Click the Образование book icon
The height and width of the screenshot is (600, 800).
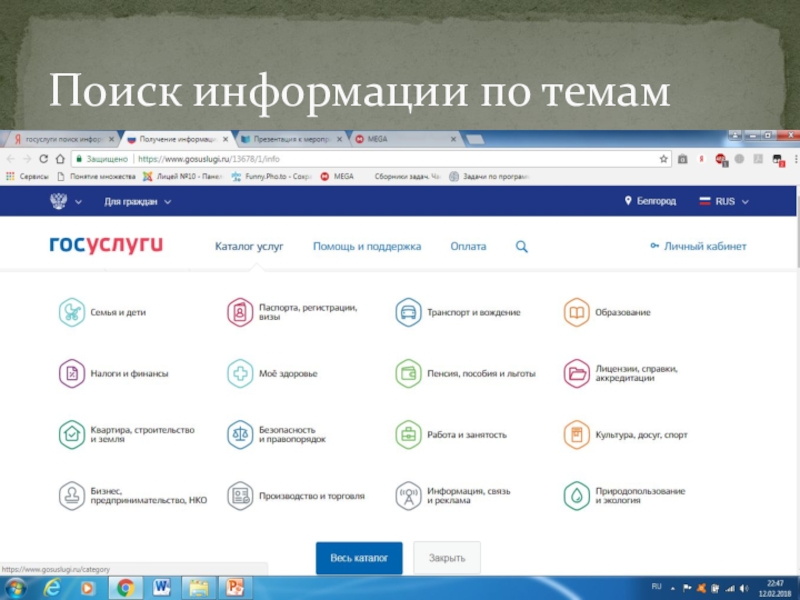(x=576, y=312)
